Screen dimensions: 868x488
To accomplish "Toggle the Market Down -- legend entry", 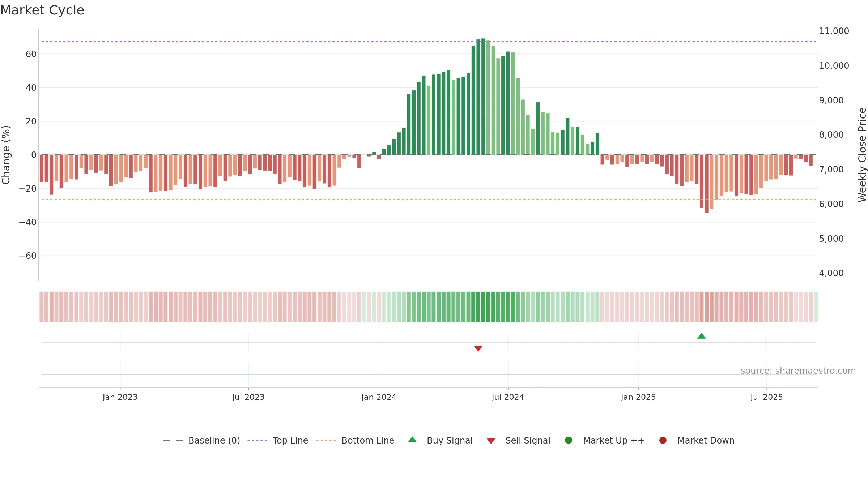I will tap(701, 440).
